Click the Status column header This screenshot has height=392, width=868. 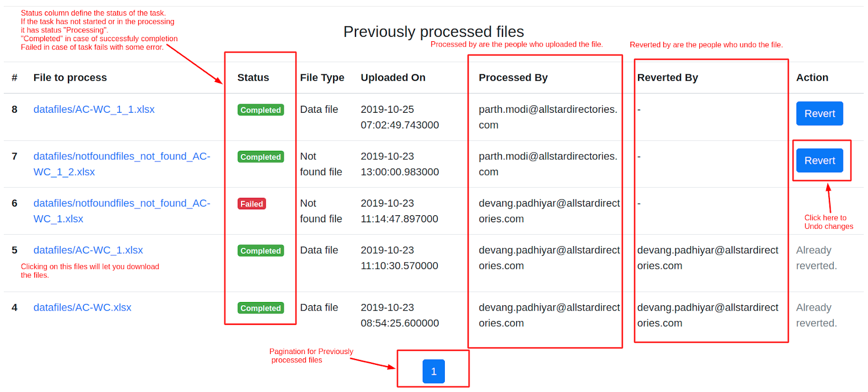[253, 78]
